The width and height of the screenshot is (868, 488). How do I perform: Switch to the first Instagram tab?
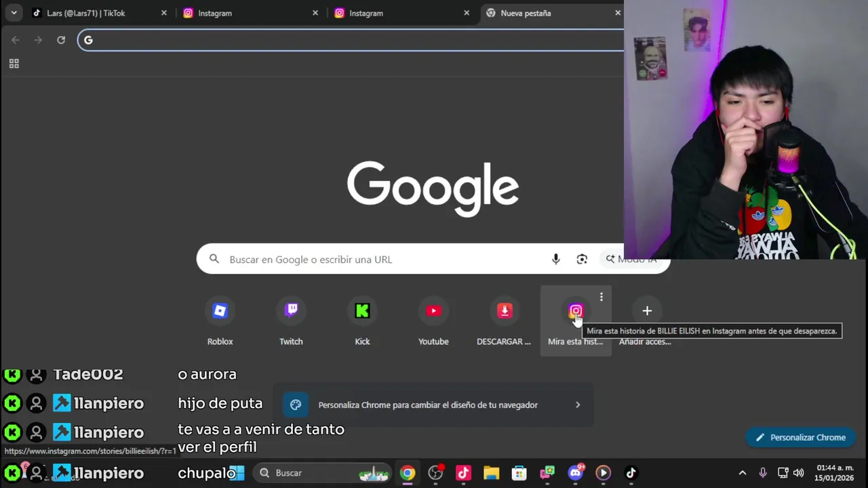pos(250,13)
